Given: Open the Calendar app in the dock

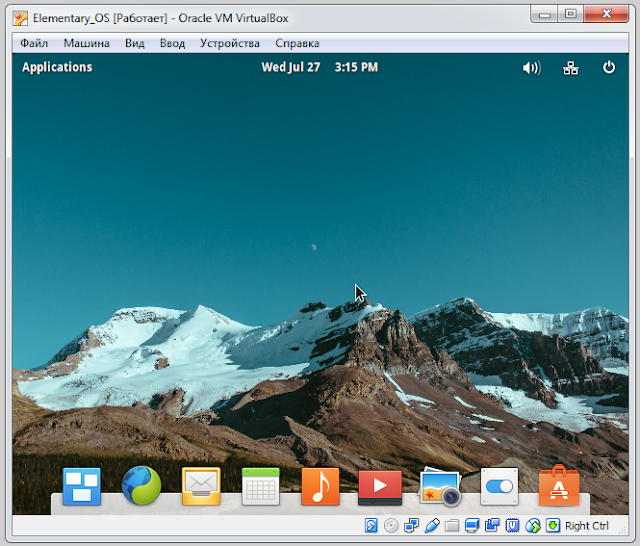Looking at the screenshot, I should coord(260,486).
